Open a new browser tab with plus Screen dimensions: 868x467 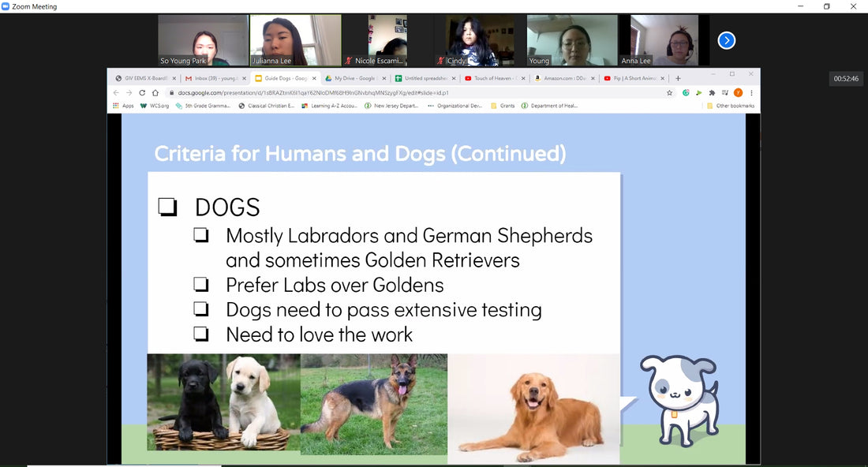[x=678, y=78]
